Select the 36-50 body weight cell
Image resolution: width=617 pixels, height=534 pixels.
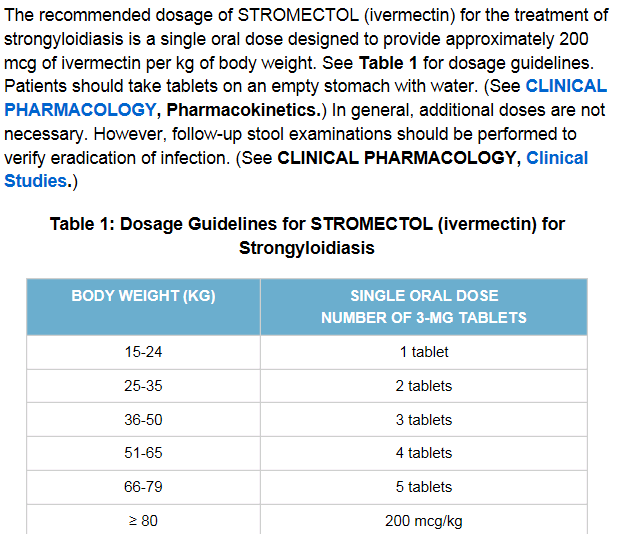click(143, 420)
